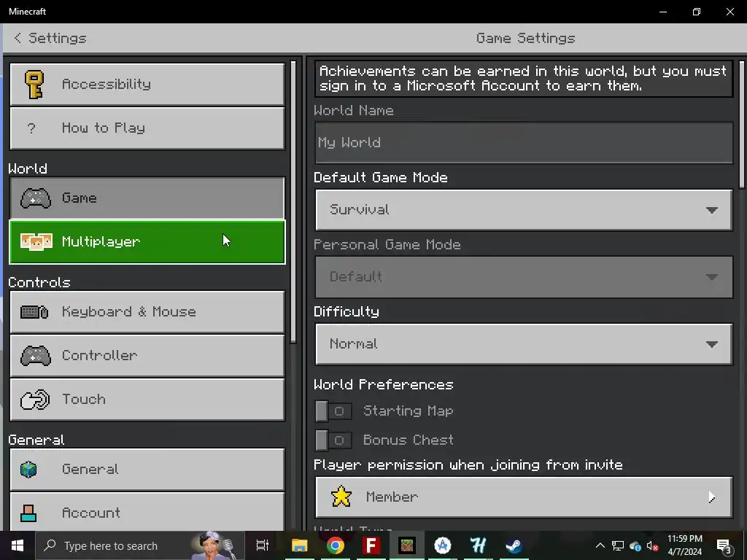
Task: Click the Settings back label
Action: coord(58,38)
